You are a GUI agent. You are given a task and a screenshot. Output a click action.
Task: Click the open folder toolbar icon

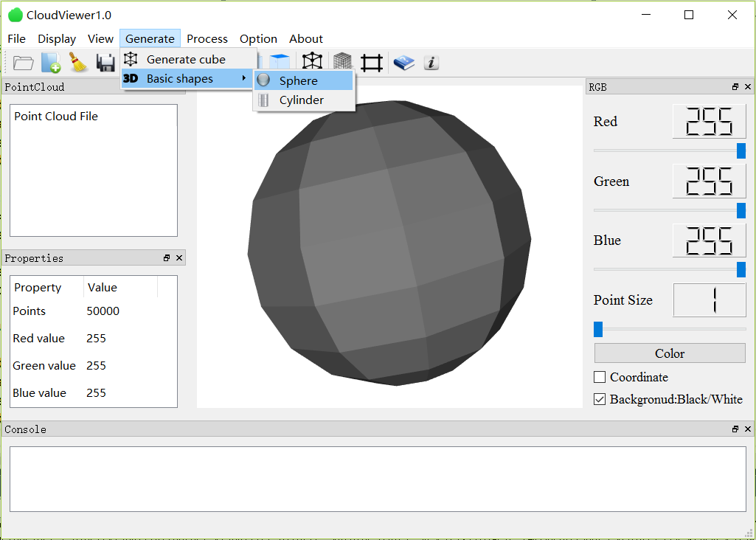tap(24, 63)
